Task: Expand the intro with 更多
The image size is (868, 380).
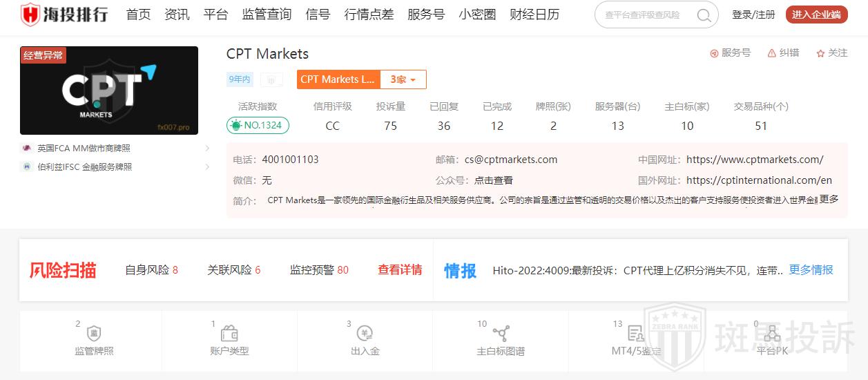Action: (x=829, y=200)
